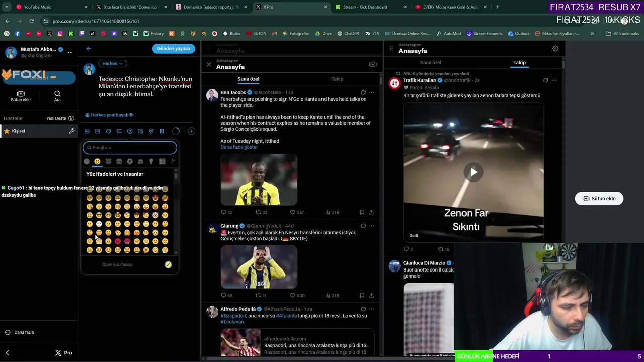644x362 pixels.
Task: Add another post to the thread
Action: tap(191, 131)
